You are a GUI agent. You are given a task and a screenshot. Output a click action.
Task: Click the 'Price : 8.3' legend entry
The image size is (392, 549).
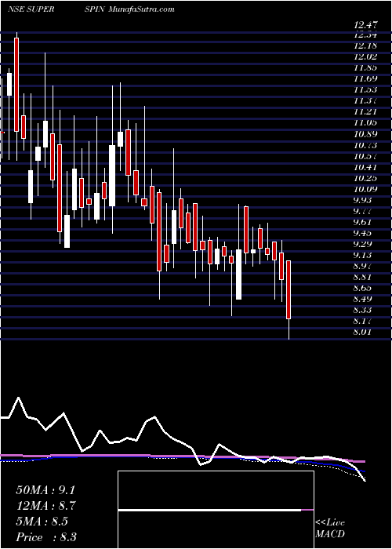pos(46,537)
